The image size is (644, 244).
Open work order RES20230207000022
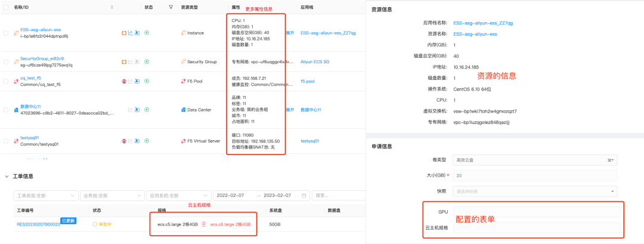pyautogui.click(x=38, y=224)
